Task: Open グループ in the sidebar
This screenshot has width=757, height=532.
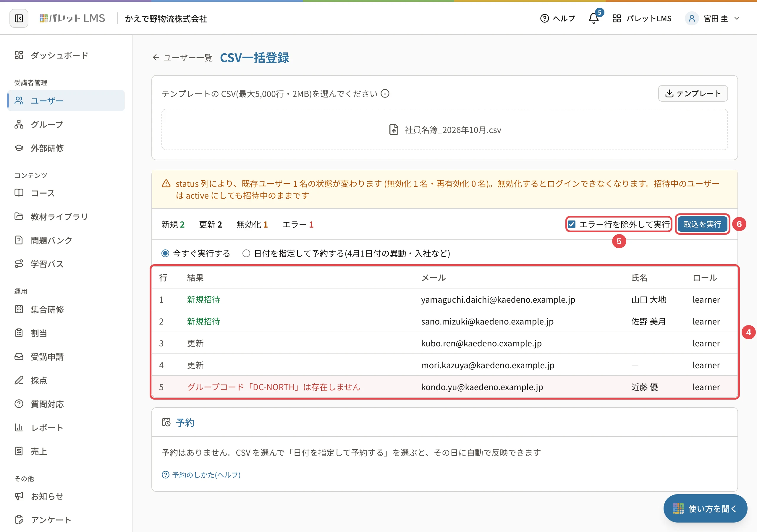Action: (x=66, y=124)
